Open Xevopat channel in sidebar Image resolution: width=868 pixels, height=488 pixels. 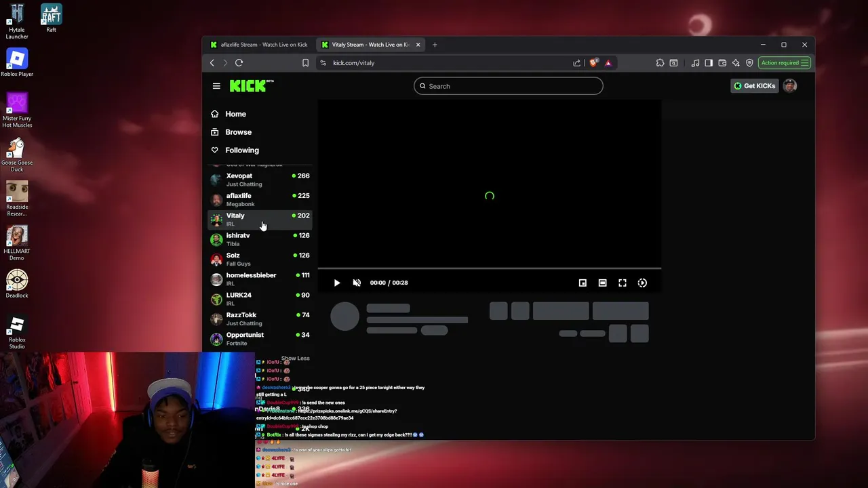pos(260,180)
